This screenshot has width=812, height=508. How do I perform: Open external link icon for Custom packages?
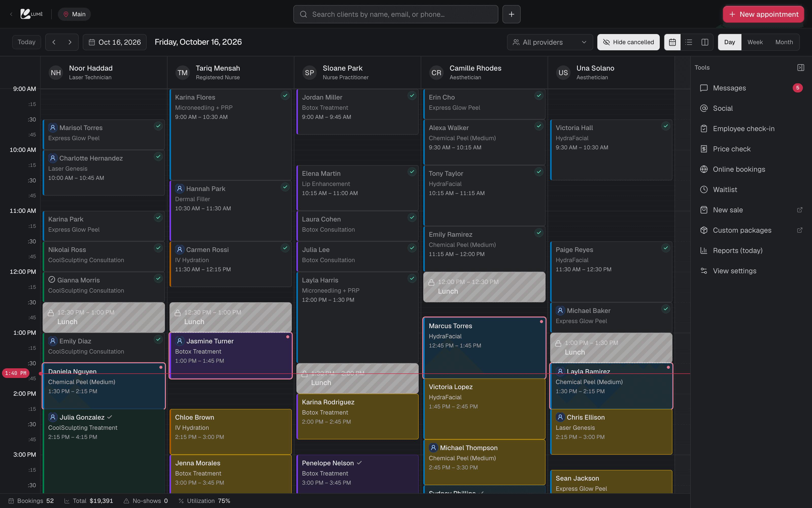800,230
